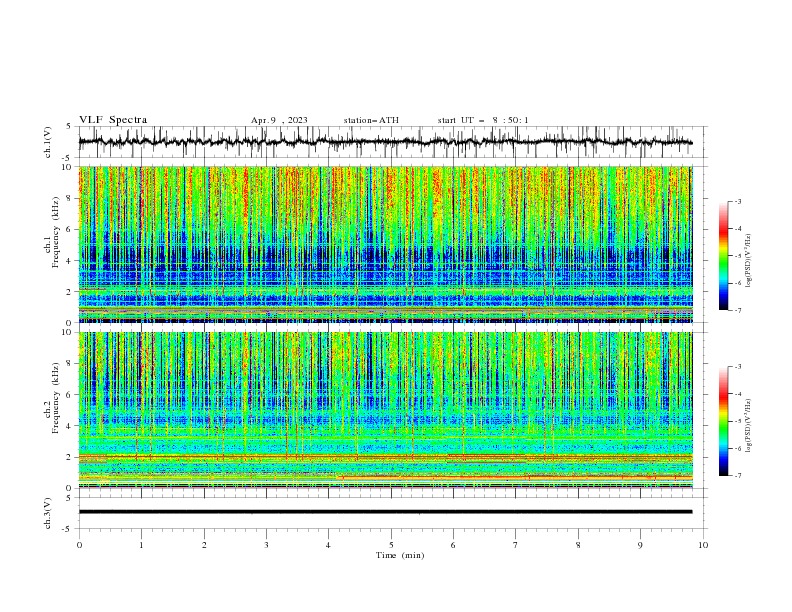Click time axis tick label "9"
This screenshot has height=612, width=792.
coord(640,545)
